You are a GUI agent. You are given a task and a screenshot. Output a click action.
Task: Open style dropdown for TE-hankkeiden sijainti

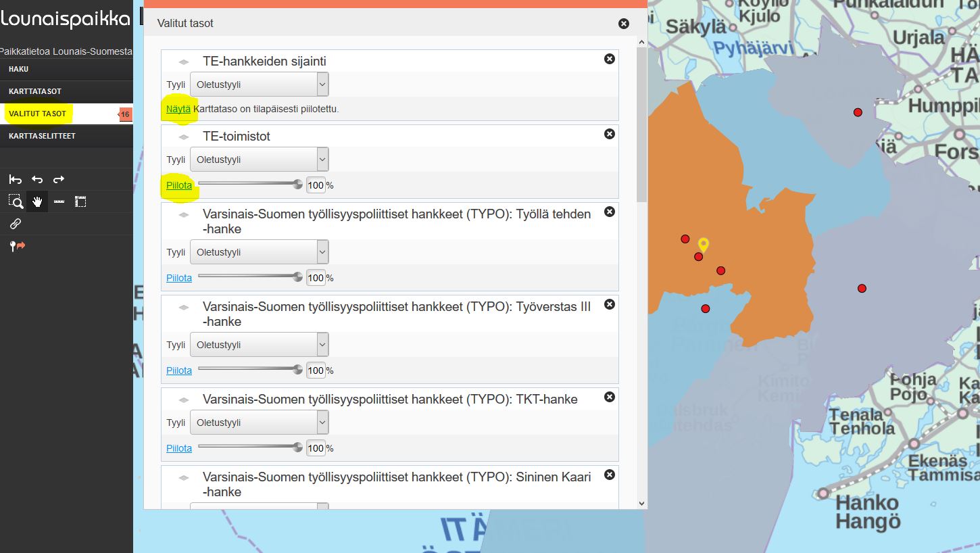(259, 85)
